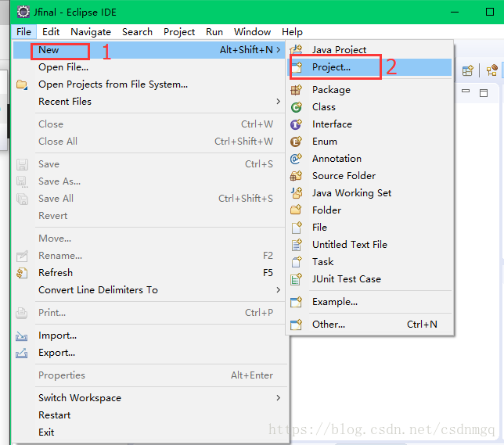
Task: Open the Project menu
Action: tap(179, 32)
